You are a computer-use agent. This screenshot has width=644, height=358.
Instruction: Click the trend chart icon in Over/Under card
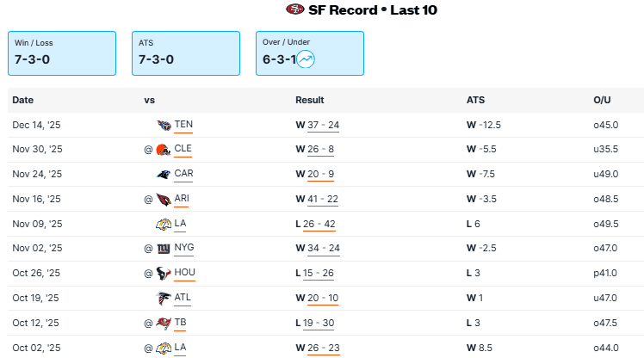[x=306, y=59]
